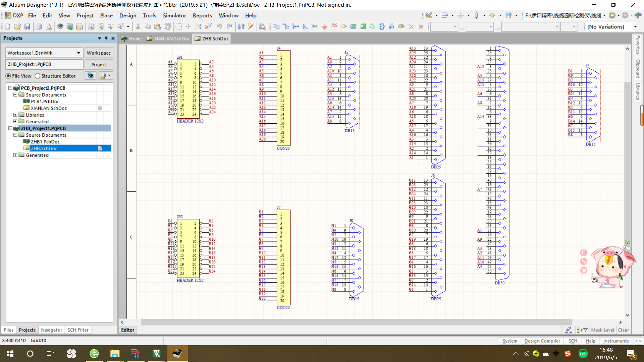
Task: Create a new document with toolbar icon
Action: pyautogui.click(x=8, y=26)
